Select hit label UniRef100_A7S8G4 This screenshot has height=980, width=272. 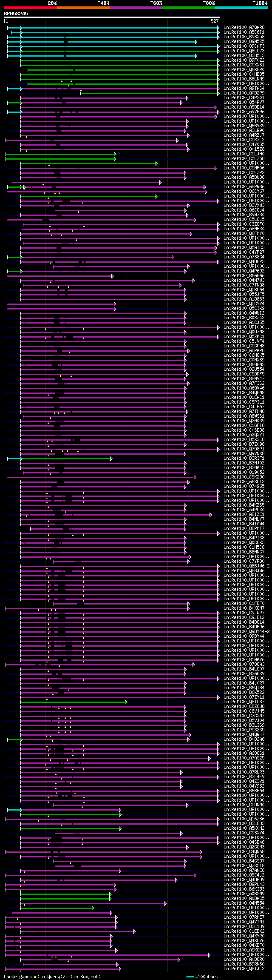244,257
